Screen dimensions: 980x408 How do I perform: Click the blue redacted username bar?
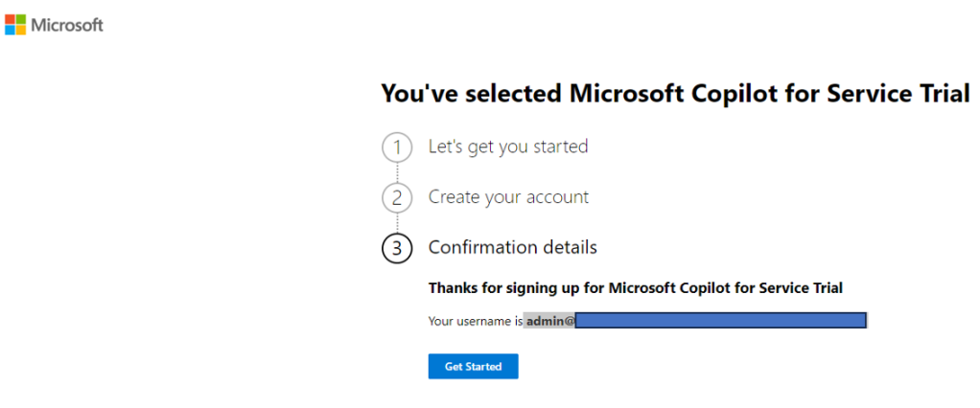721,321
